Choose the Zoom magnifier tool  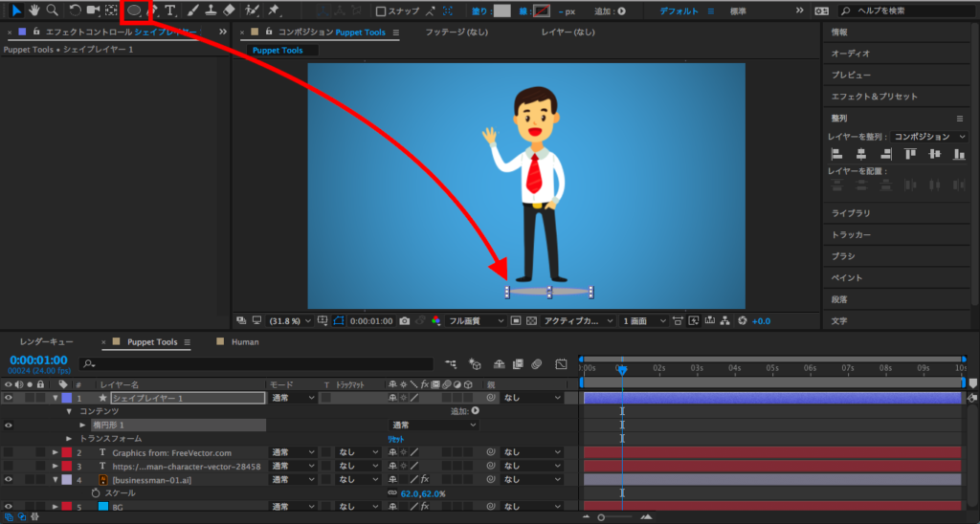52,11
